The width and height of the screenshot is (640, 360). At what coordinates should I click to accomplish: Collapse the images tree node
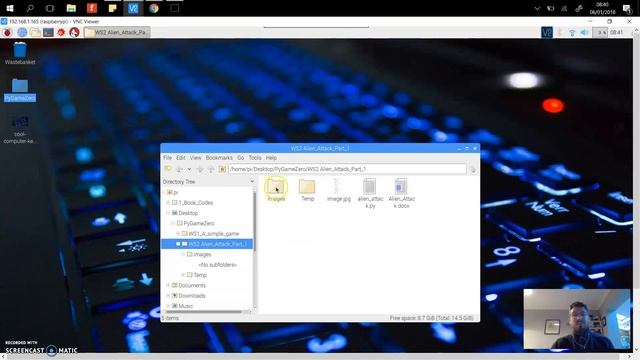click(183, 254)
